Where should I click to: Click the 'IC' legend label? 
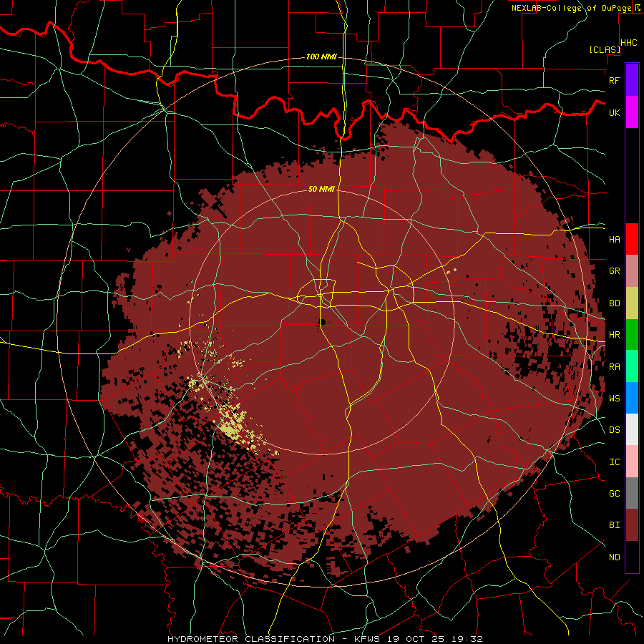pyautogui.click(x=614, y=462)
